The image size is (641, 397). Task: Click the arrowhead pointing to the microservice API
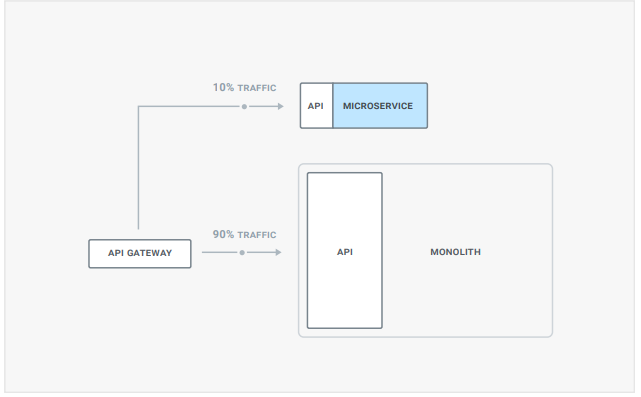[281, 106]
